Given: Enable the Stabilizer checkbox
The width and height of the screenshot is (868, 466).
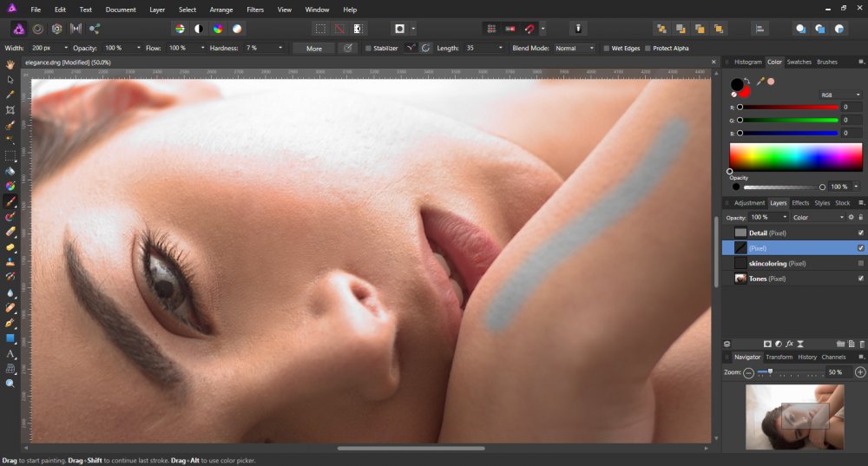Looking at the screenshot, I should pyautogui.click(x=368, y=49).
